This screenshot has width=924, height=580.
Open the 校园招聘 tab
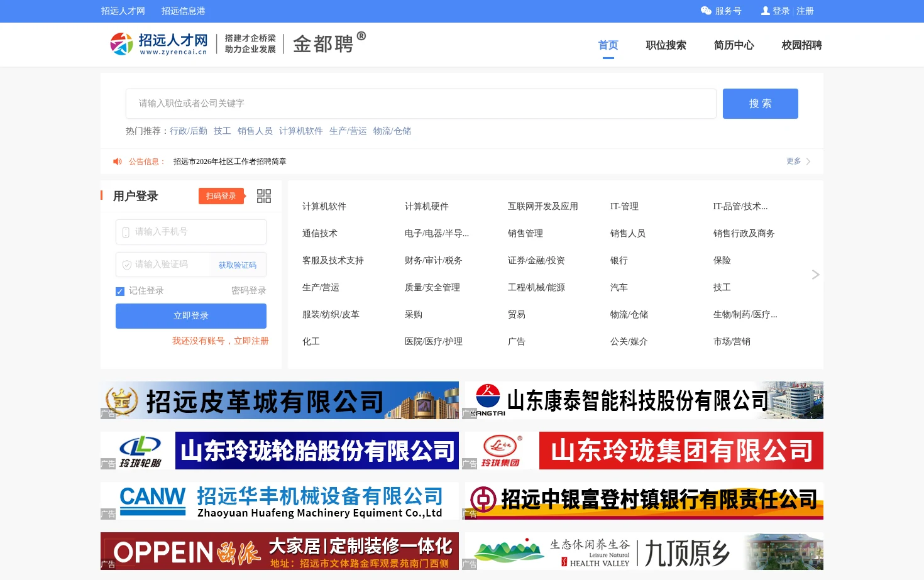802,45
